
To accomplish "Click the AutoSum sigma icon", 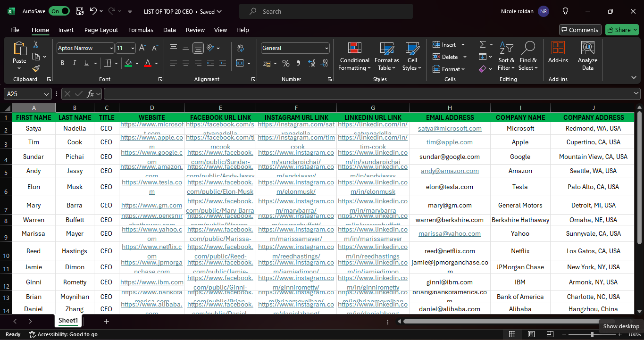I will pos(483,44).
